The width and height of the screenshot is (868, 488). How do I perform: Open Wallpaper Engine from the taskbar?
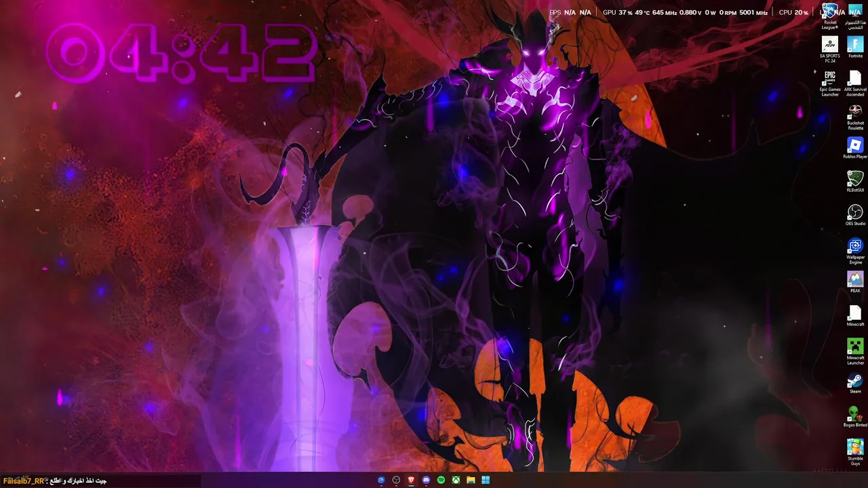click(x=381, y=480)
